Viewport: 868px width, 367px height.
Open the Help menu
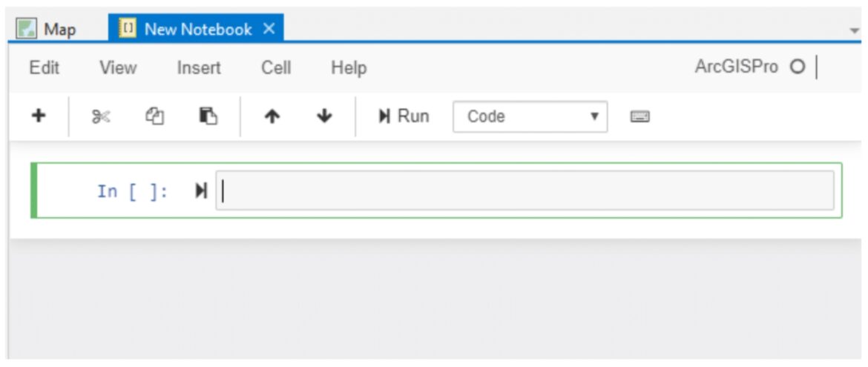pyautogui.click(x=349, y=68)
